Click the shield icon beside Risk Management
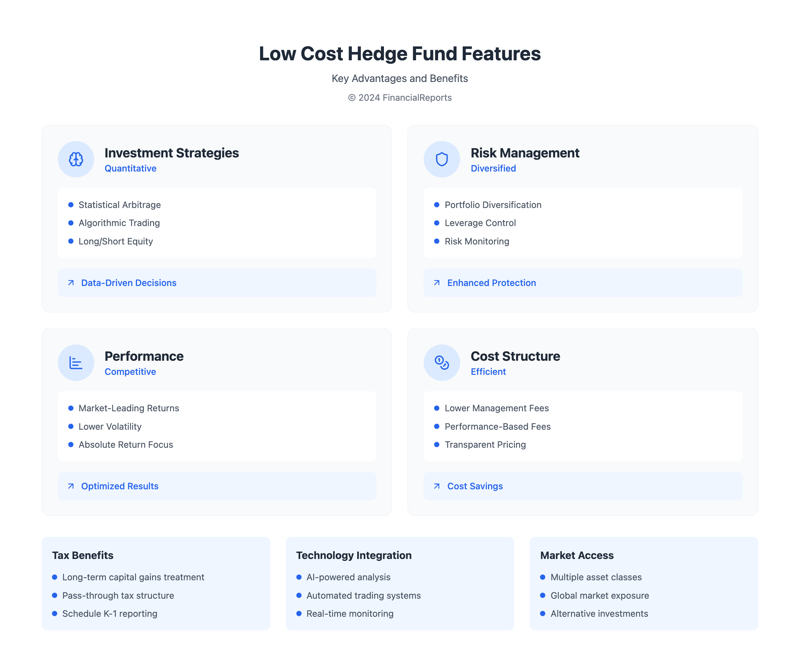800x672 pixels. point(441,159)
